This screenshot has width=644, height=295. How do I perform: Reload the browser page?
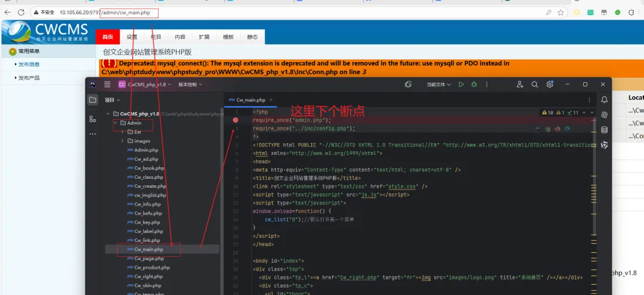point(21,13)
